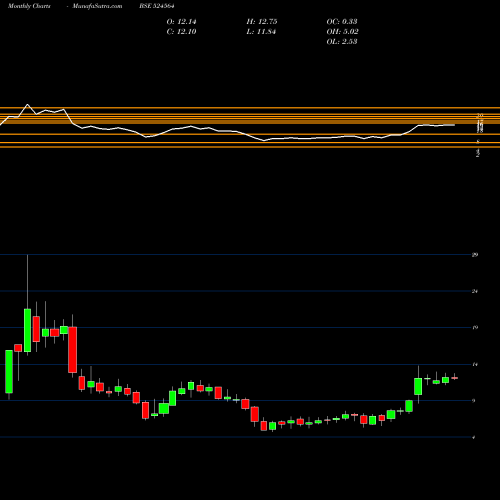500x500 pixels.
Task: Click the high value "H: 12.75"
Action: click(262, 22)
